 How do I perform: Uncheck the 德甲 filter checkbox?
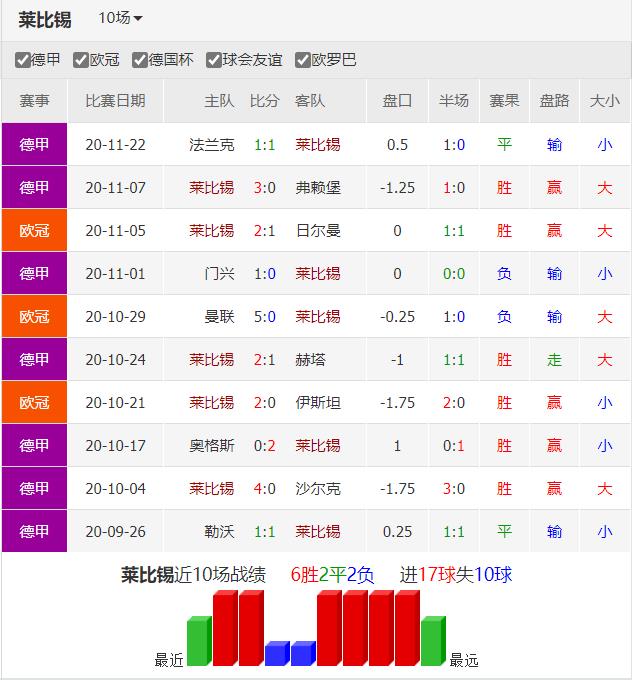point(23,60)
